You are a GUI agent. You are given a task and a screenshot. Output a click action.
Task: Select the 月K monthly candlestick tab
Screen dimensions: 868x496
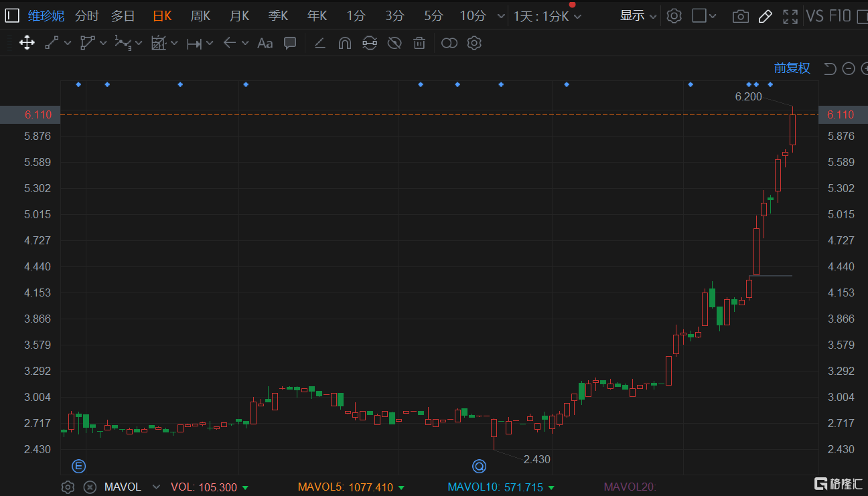(240, 16)
